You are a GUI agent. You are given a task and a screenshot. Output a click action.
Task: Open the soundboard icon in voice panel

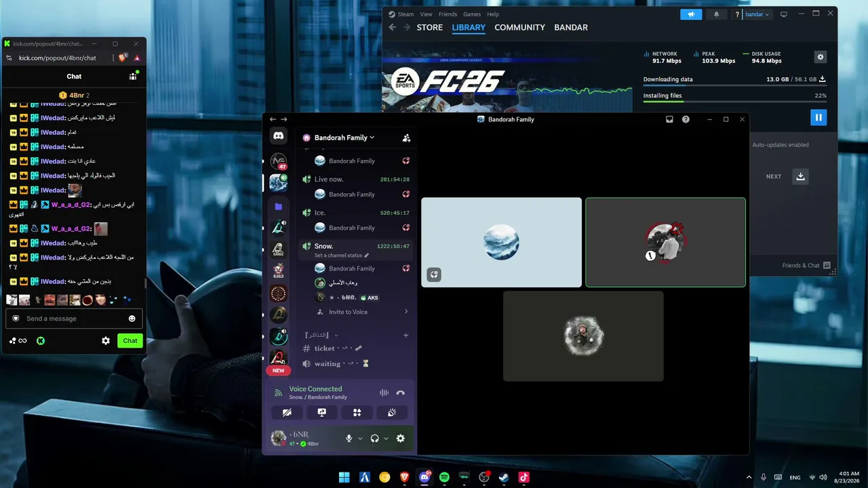pos(391,412)
